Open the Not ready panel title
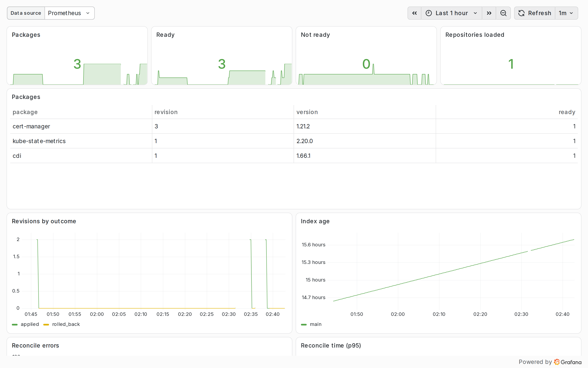Image resolution: width=588 pixels, height=368 pixels. pos(315,35)
